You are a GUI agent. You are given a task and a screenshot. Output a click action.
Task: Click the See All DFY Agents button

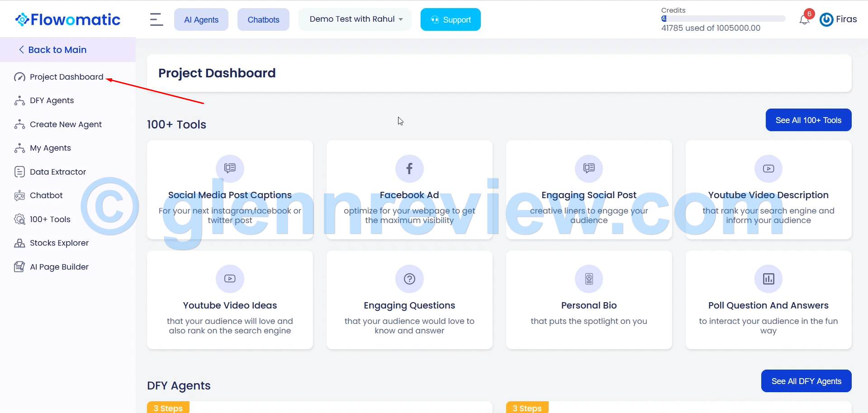[806, 381]
